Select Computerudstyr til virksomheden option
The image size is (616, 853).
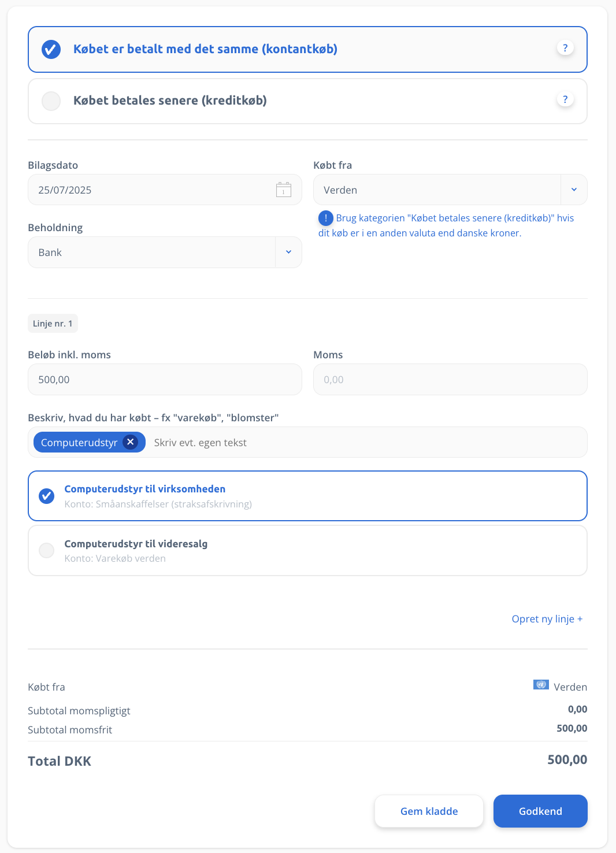[307, 496]
